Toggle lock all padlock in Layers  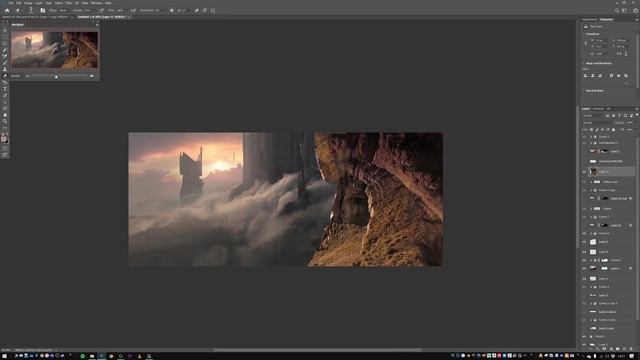point(613,129)
